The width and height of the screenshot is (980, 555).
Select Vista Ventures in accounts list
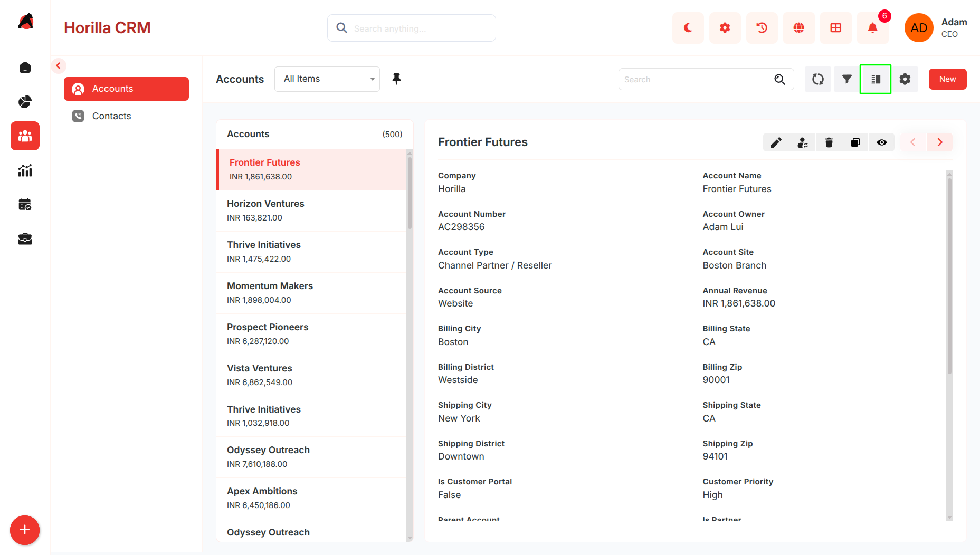(311, 375)
